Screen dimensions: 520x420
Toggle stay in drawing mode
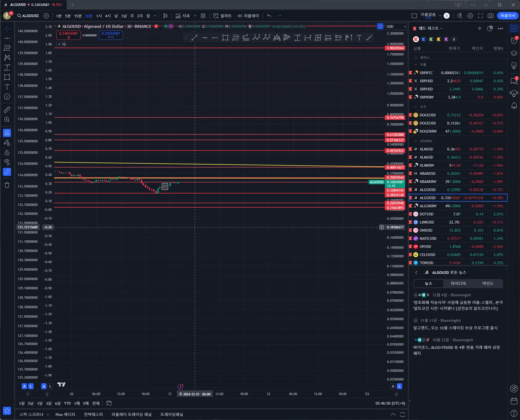tap(7, 143)
